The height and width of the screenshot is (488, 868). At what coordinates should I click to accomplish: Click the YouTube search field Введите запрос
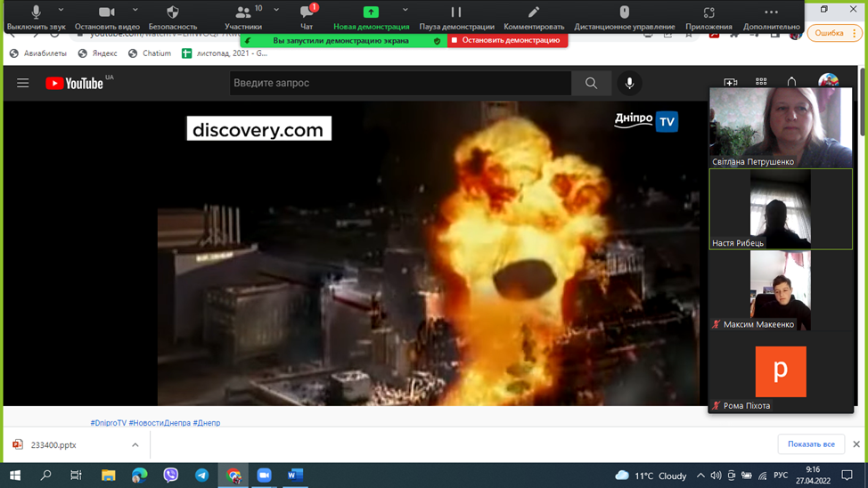point(400,83)
